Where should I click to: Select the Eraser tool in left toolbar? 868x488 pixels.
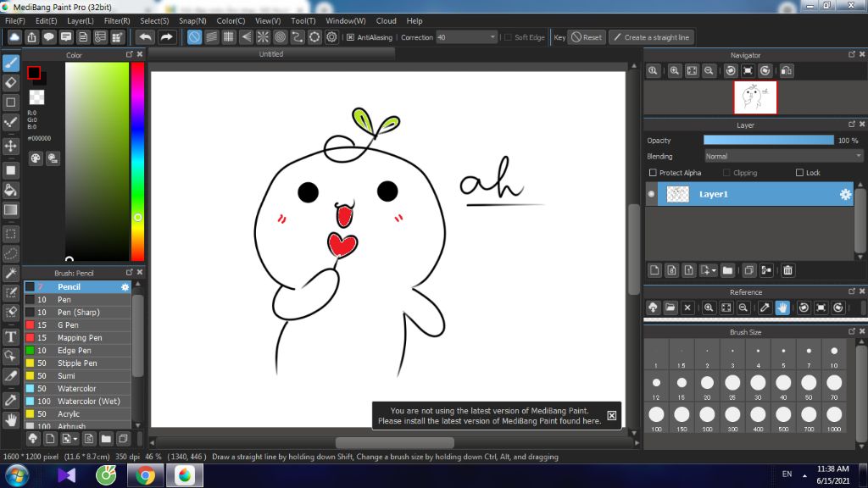11,82
